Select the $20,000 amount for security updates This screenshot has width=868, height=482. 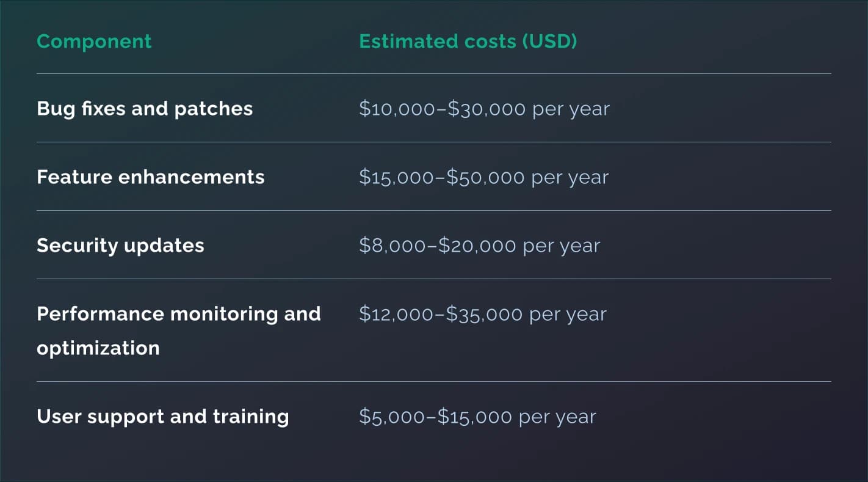477,246
